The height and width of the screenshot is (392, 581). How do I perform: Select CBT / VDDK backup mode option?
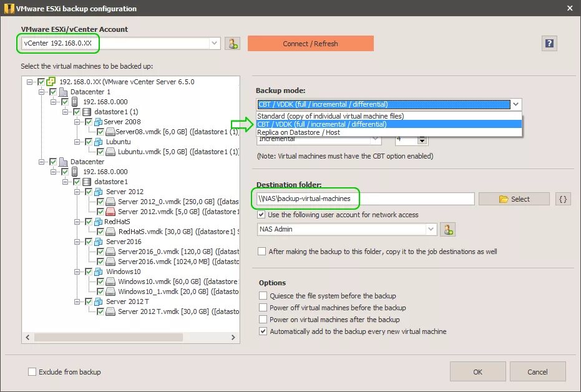(x=389, y=124)
